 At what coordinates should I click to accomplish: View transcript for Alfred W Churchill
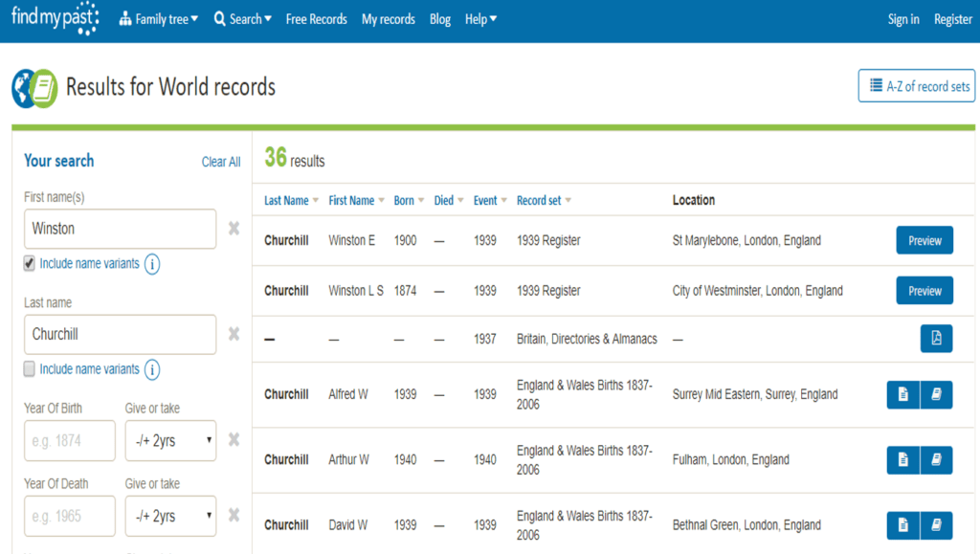[x=903, y=395]
